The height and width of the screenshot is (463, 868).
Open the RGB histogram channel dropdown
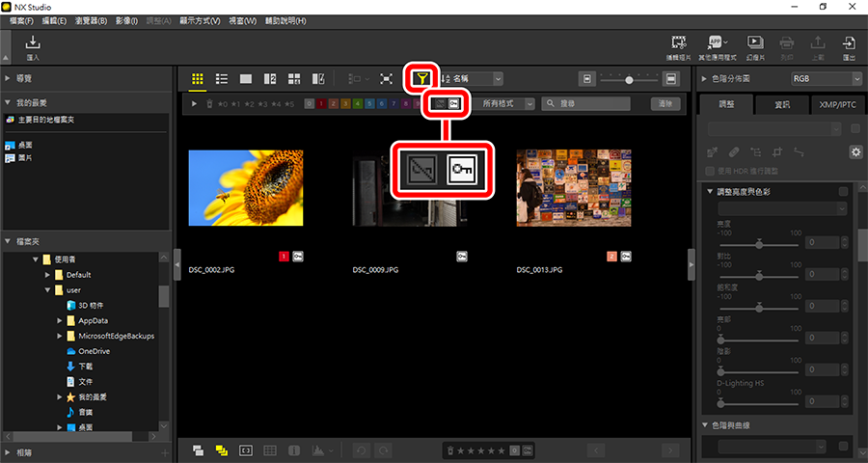click(x=826, y=79)
